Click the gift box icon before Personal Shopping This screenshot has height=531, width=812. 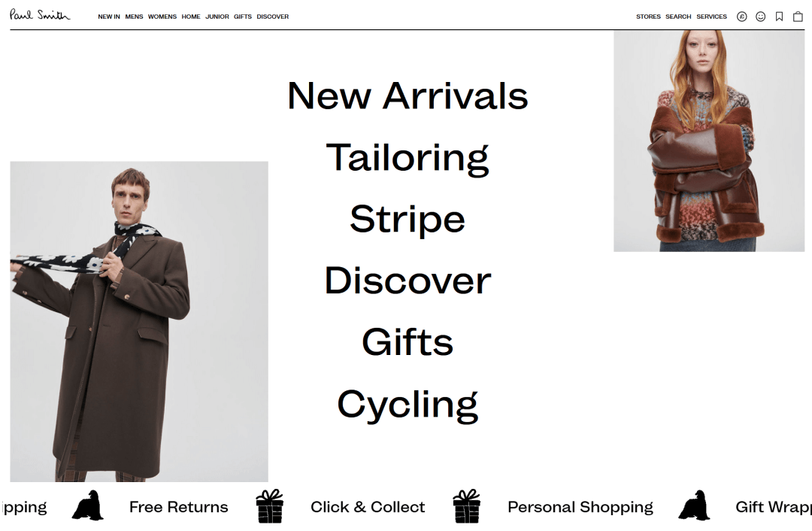(x=467, y=506)
